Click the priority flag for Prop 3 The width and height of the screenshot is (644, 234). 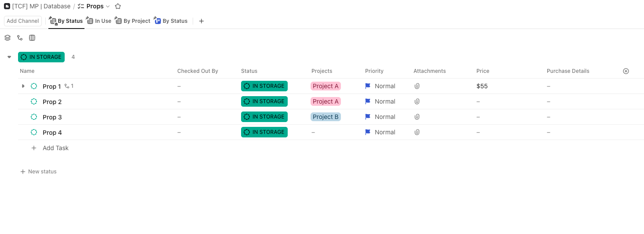pos(368,117)
